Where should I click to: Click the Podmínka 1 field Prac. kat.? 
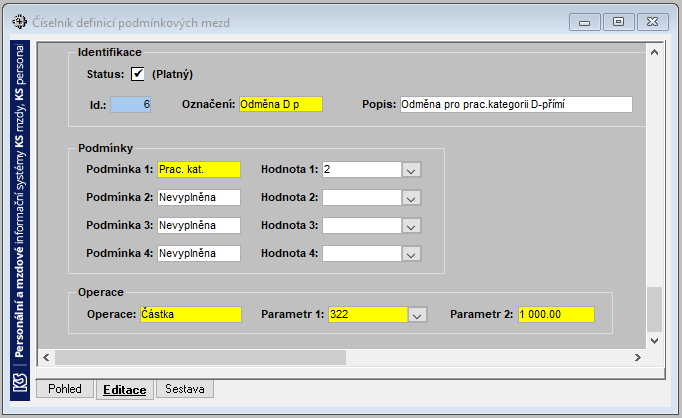coord(199,169)
